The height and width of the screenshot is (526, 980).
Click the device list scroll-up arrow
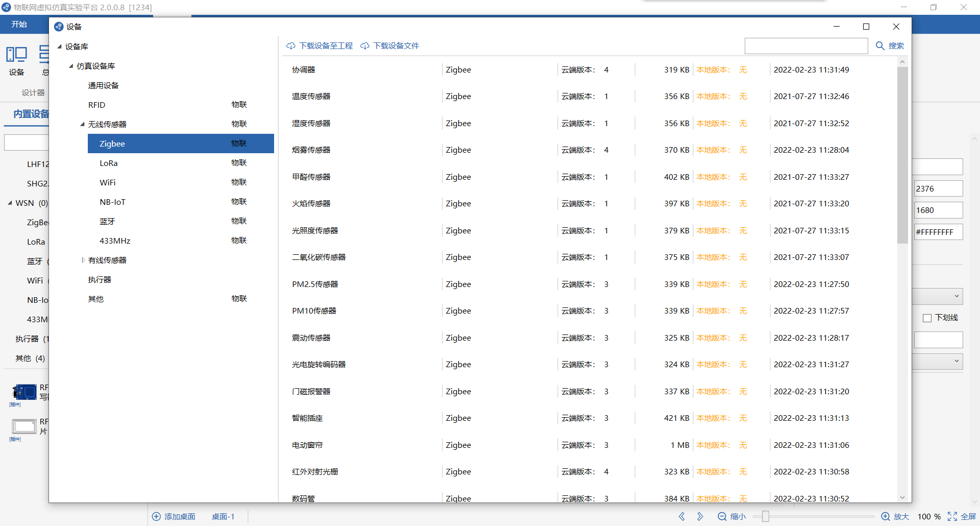click(902, 62)
